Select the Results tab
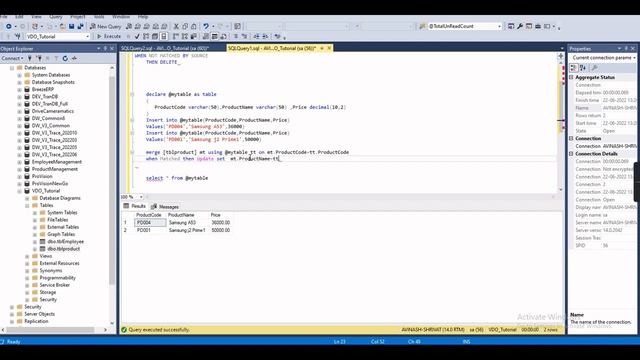Image resolution: width=640 pixels, height=360 pixels. tap(135, 207)
